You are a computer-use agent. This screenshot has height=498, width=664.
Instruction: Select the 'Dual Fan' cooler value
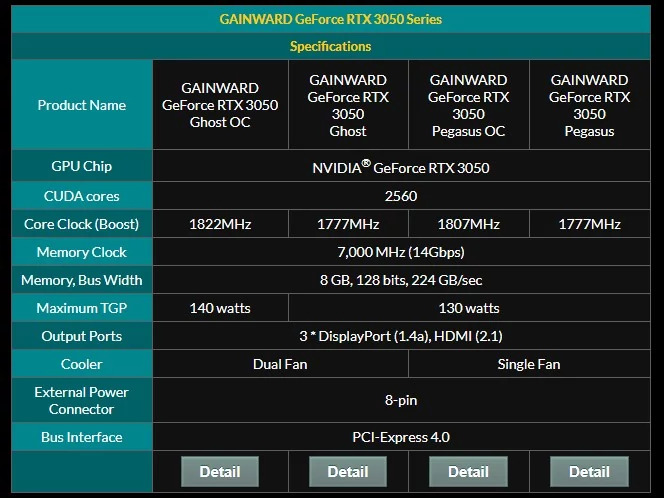[x=280, y=364]
